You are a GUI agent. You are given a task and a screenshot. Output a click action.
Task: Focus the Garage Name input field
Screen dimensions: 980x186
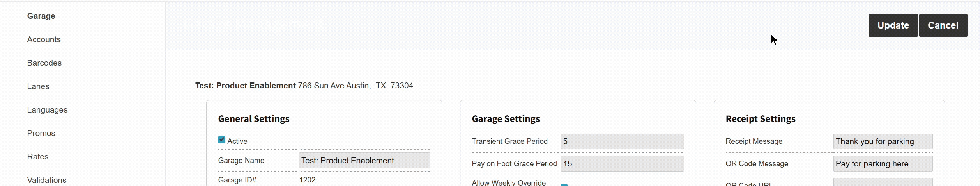(364, 161)
